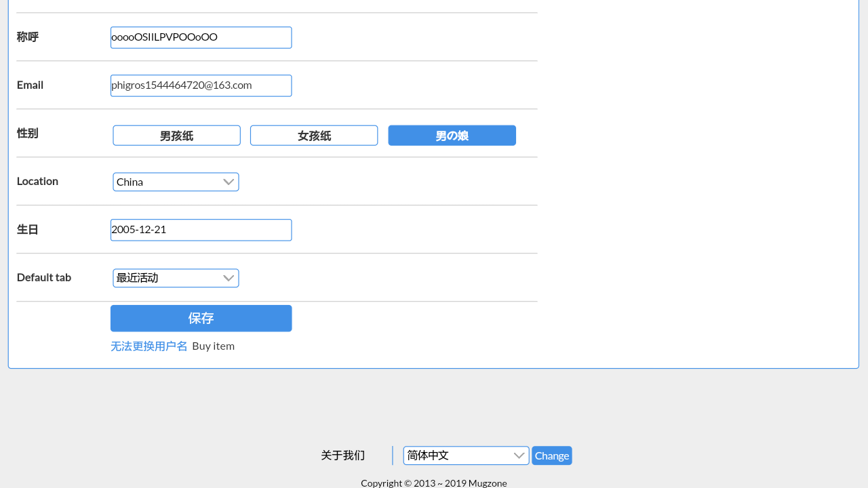
Task: Open the Location China dropdown
Action: [x=176, y=182]
